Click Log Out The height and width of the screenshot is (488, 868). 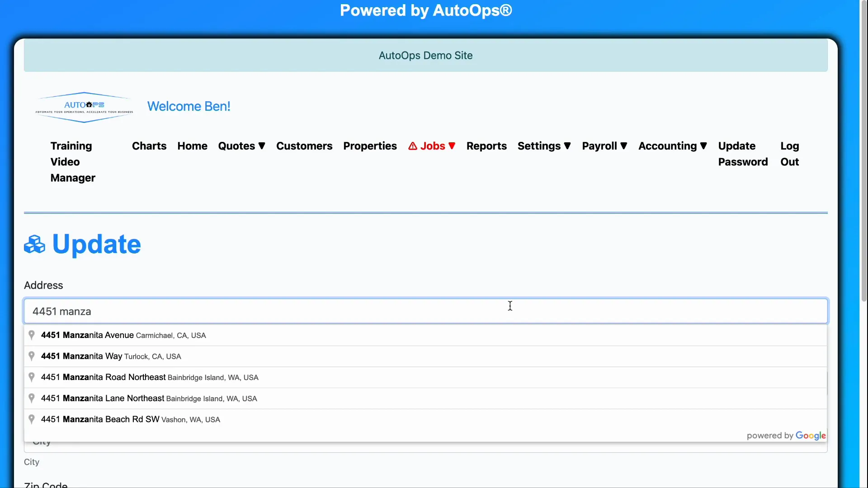pyautogui.click(x=789, y=154)
